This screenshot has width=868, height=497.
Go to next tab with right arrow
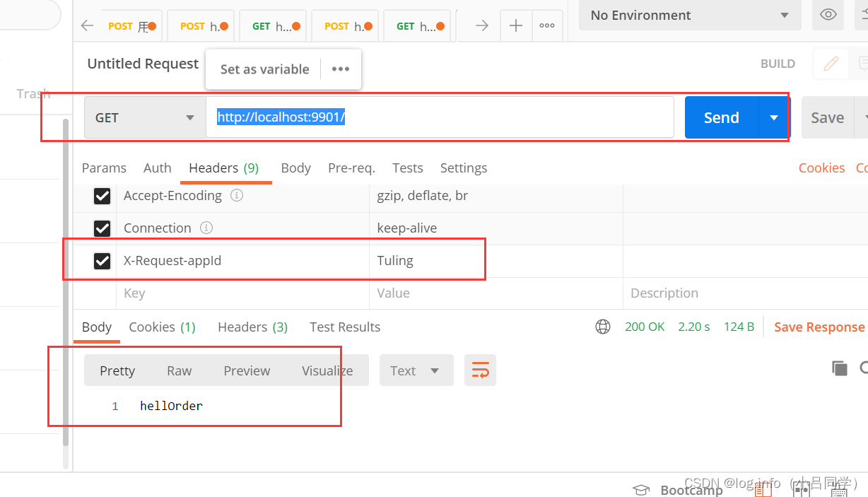[482, 26]
